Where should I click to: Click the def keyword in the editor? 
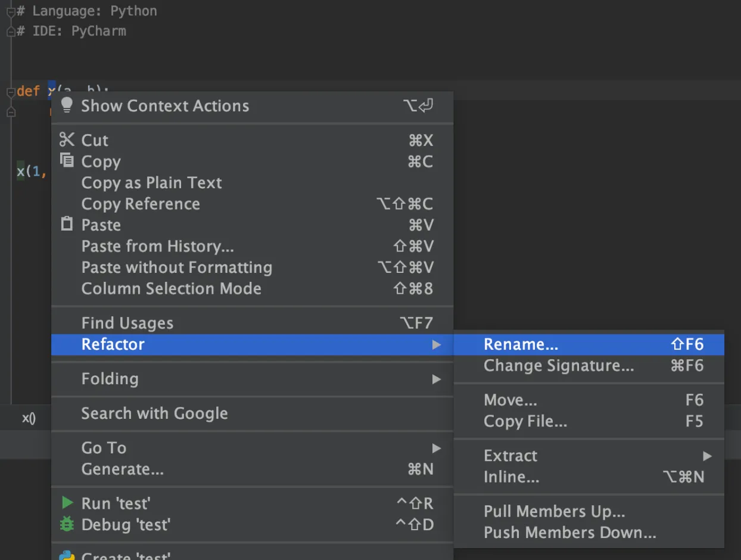[x=28, y=91]
